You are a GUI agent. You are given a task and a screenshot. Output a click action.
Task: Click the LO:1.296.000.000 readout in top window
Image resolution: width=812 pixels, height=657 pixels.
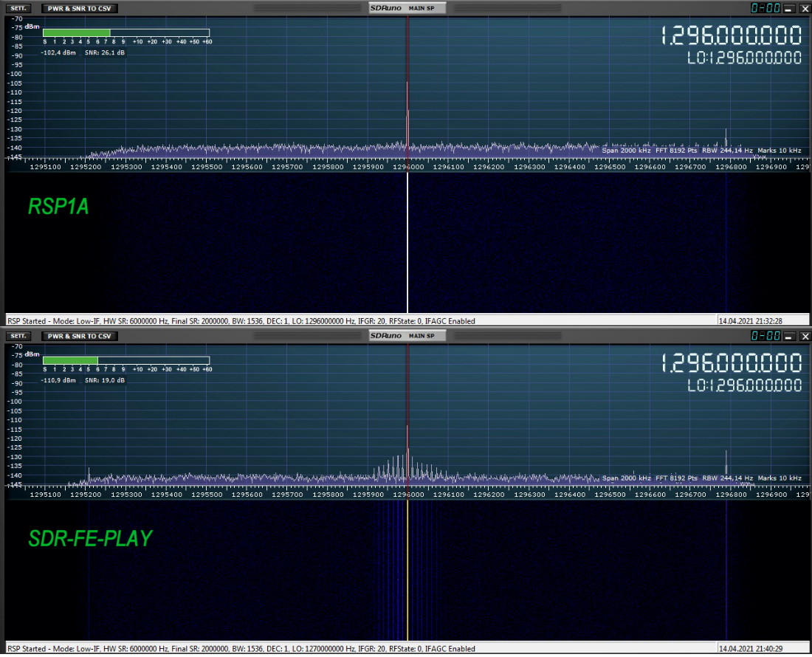745,58
